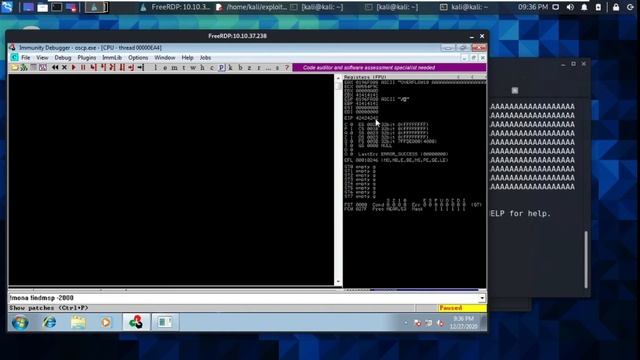This screenshot has width=640, height=360.
Task: Click the Rewind/restart program toolbar icon
Action: 55,67
